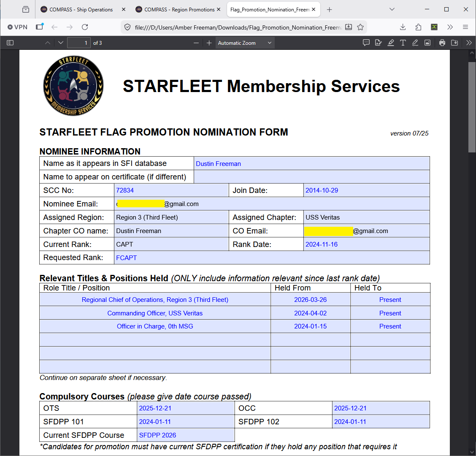
Task: Click the Dustin Freeman SFI name field
Action: (x=311, y=163)
